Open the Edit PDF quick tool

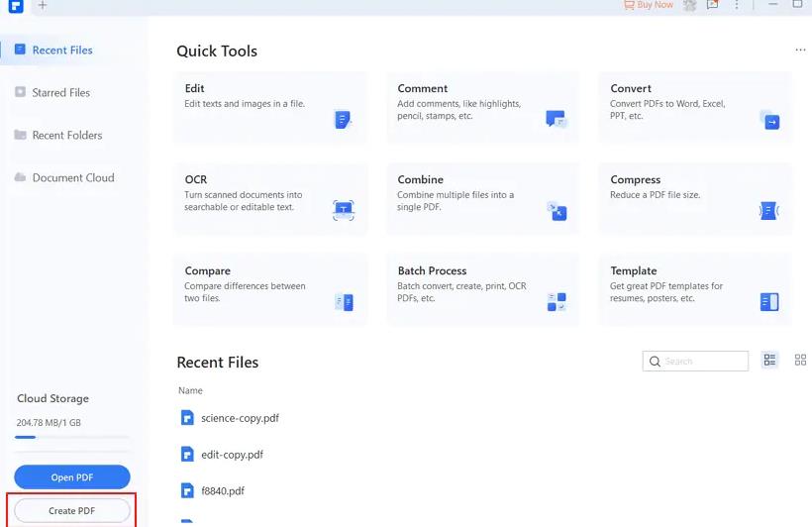(x=269, y=107)
